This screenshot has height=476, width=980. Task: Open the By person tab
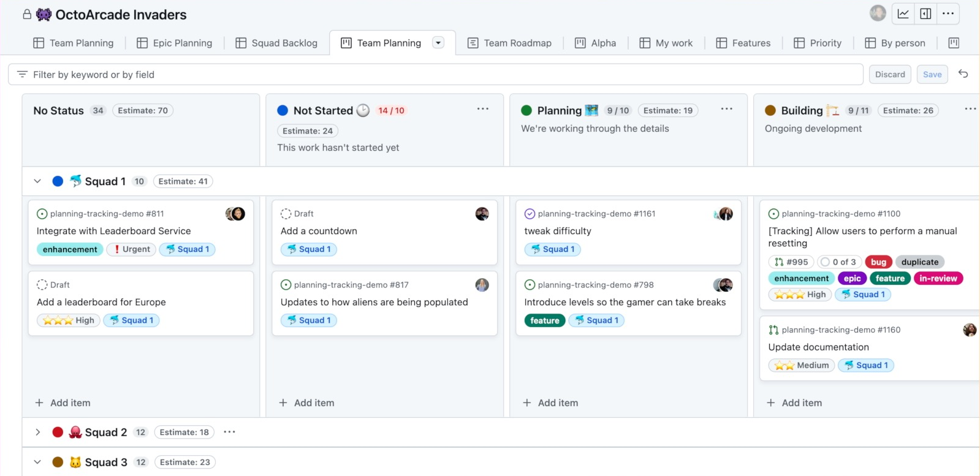click(895, 43)
